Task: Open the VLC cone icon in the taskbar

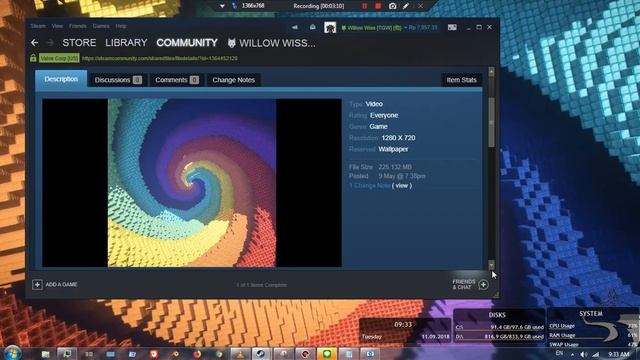Action: point(240,354)
